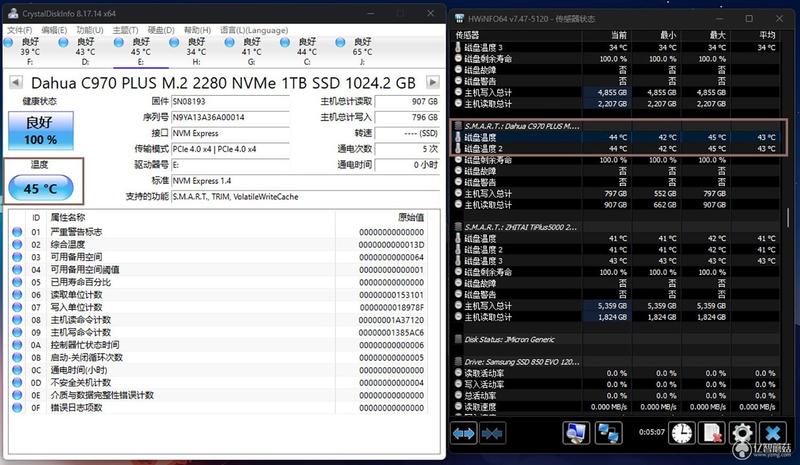Open the 文件(F) menu in CrystalDiskInfo

point(19,30)
